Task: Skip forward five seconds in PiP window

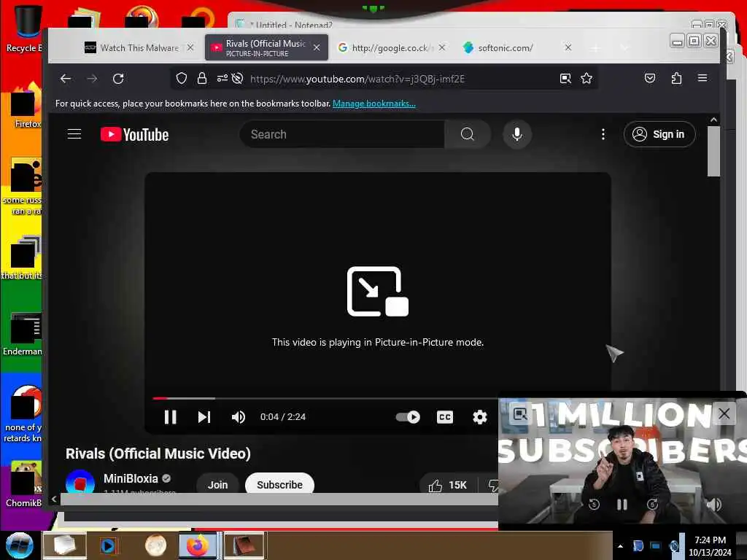Action: pos(651,505)
